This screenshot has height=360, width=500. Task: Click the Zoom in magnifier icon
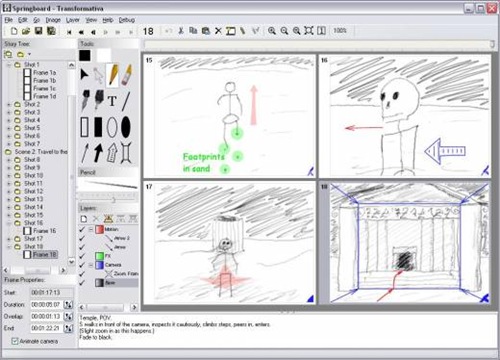[272, 31]
